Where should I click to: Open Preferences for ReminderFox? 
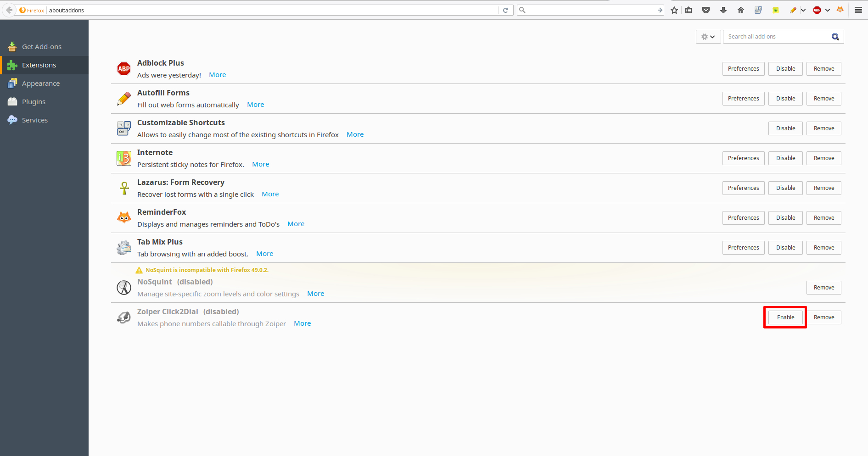(743, 218)
